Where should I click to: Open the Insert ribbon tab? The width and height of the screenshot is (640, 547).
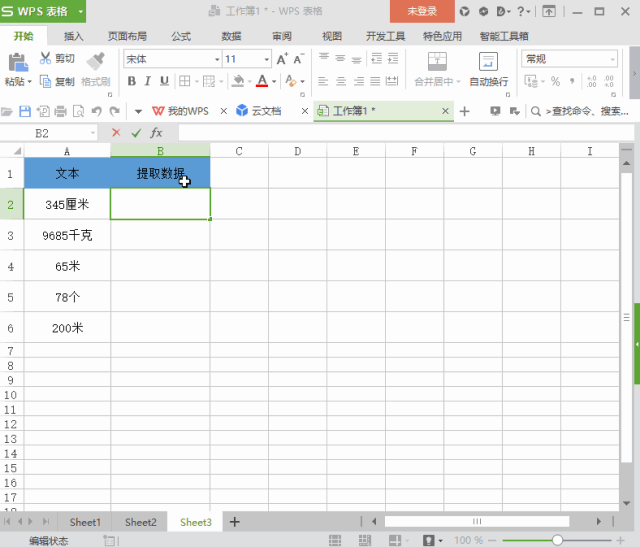73,36
